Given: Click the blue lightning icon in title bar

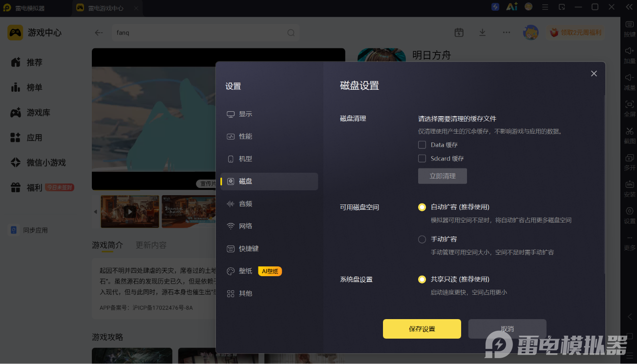Looking at the screenshot, I should [495, 7].
